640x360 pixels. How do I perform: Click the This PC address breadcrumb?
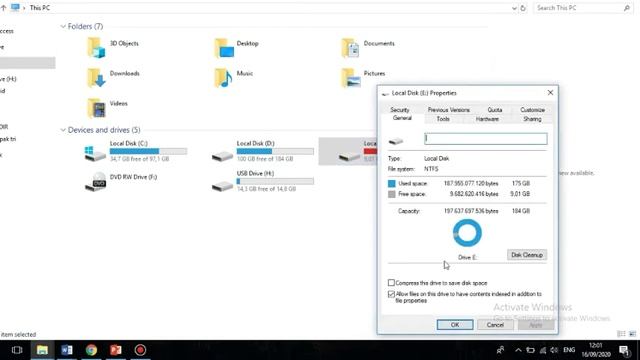(40, 8)
